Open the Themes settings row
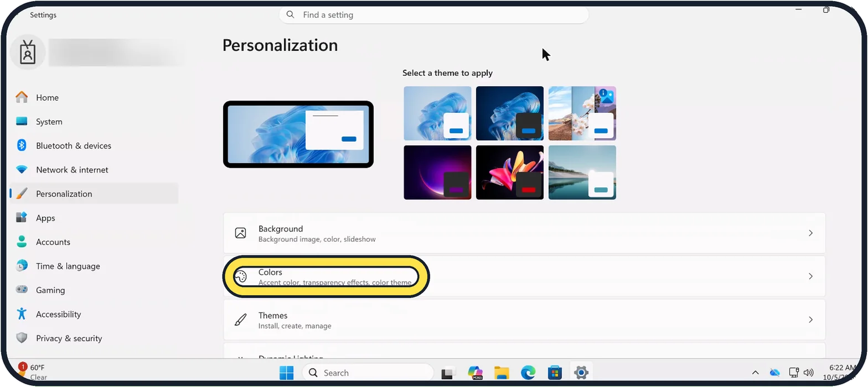This screenshot has height=387, width=868. coord(524,320)
